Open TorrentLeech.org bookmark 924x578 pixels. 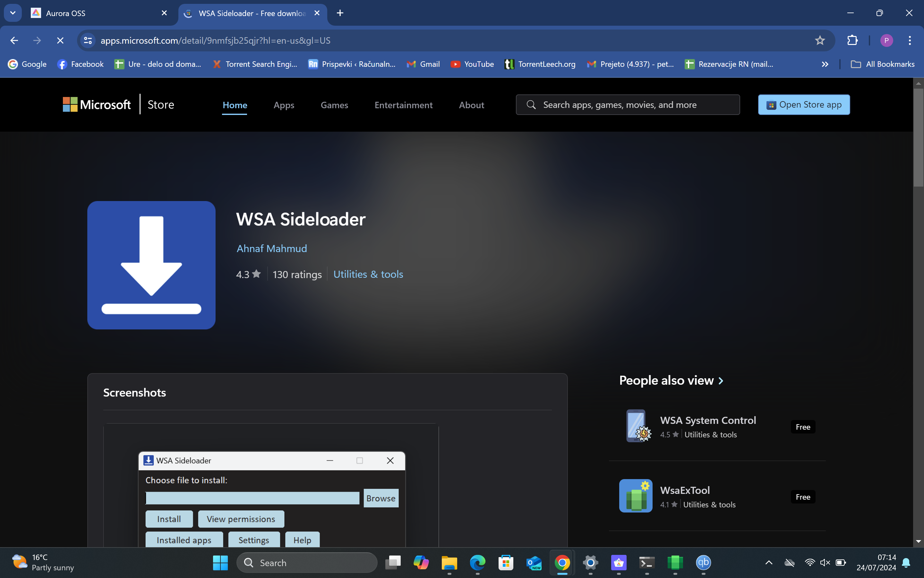click(x=540, y=64)
